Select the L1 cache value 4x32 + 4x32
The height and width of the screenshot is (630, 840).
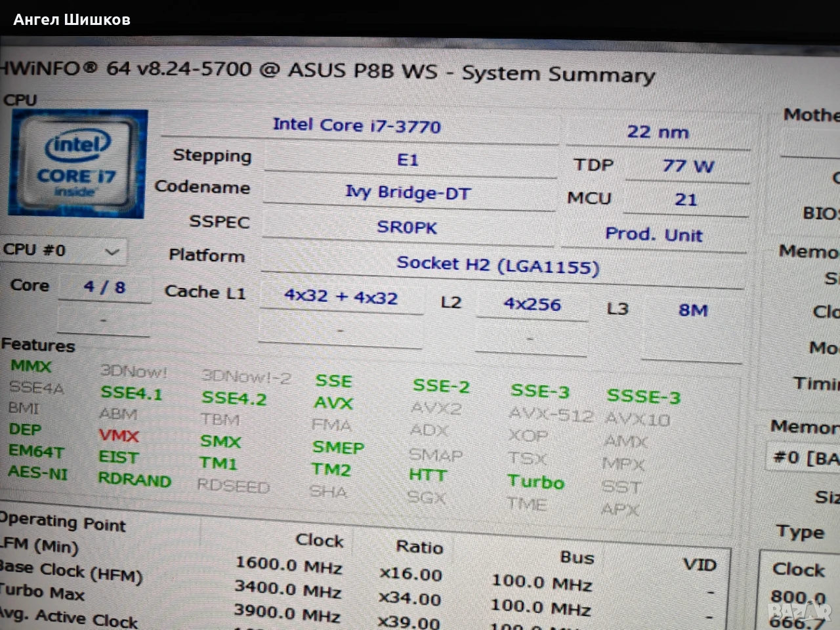341,297
